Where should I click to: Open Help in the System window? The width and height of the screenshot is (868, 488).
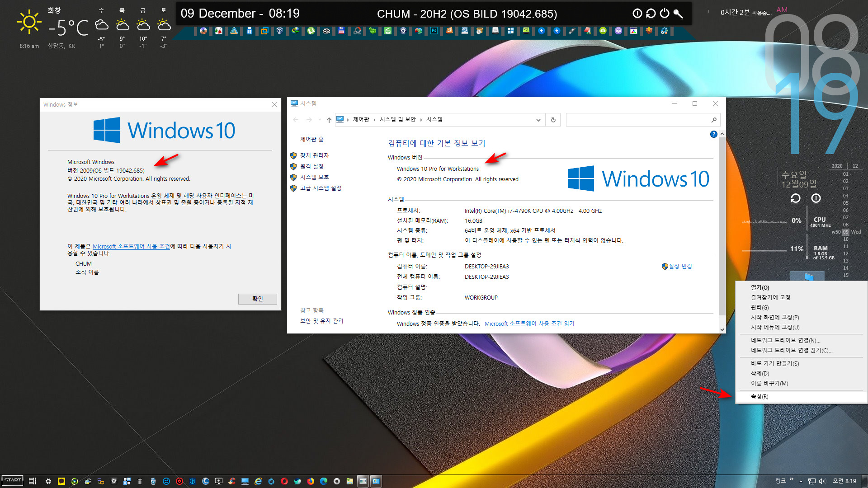pyautogui.click(x=713, y=134)
